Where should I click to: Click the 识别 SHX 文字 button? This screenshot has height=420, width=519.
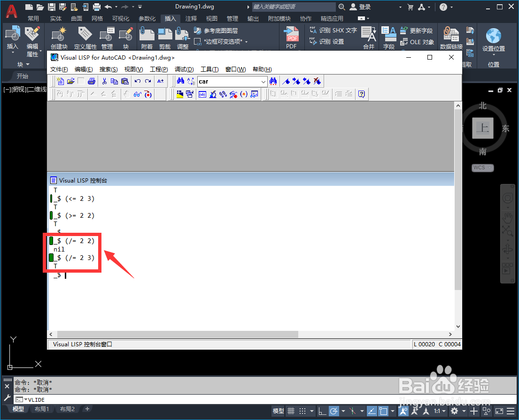point(333,31)
